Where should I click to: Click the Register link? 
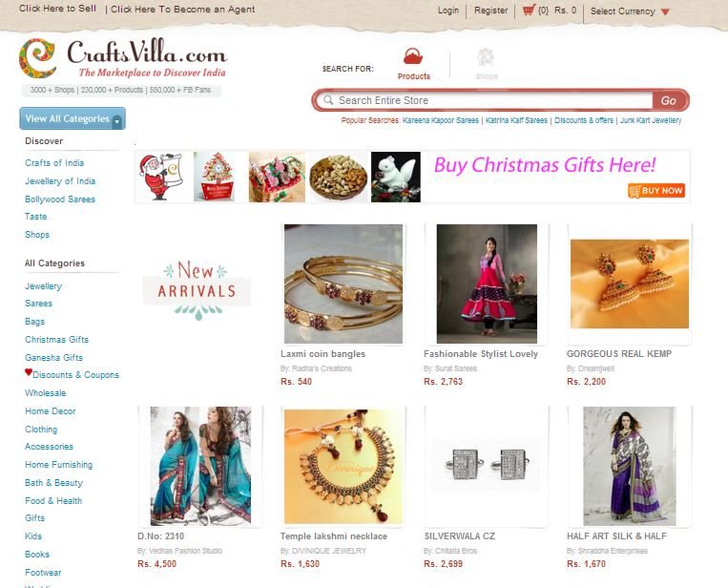pos(490,10)
